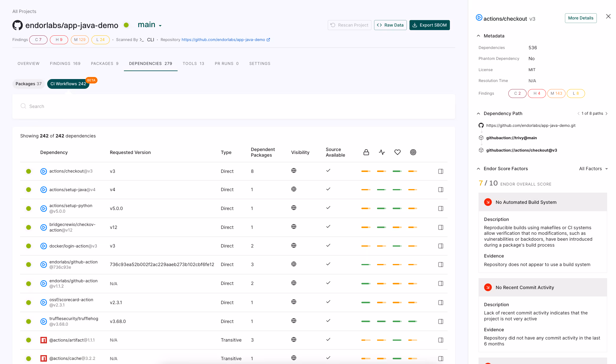Open details panel for trufflesecurity/trufflehog row
This screenshot has width=616, height=364.
[441, 322]
